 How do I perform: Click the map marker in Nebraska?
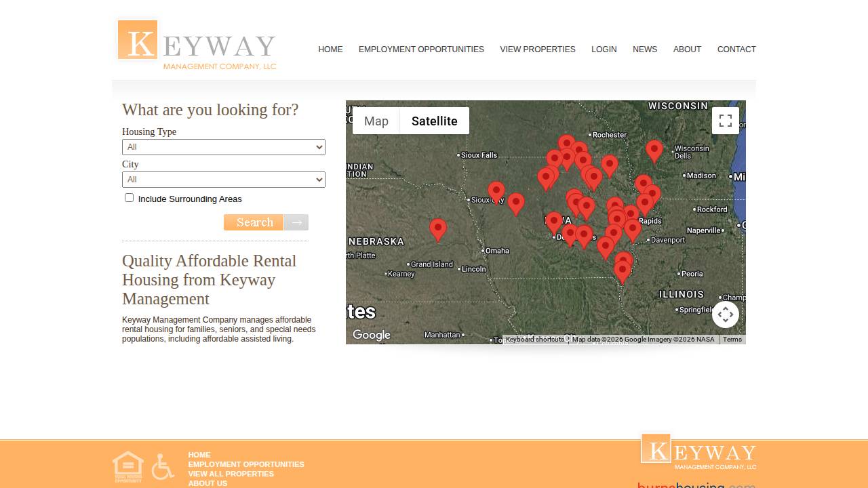[x=438, y=228]
